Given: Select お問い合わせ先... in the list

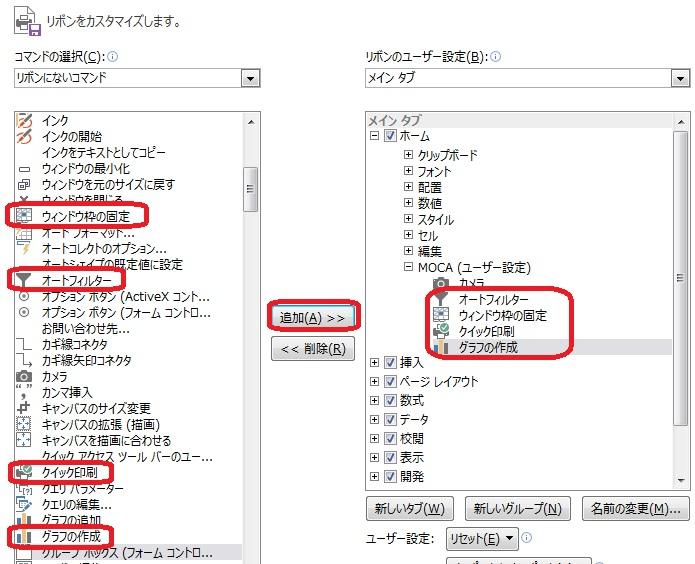Looking at the screenshot, I should pyautogui.click(x=86, y=329).
